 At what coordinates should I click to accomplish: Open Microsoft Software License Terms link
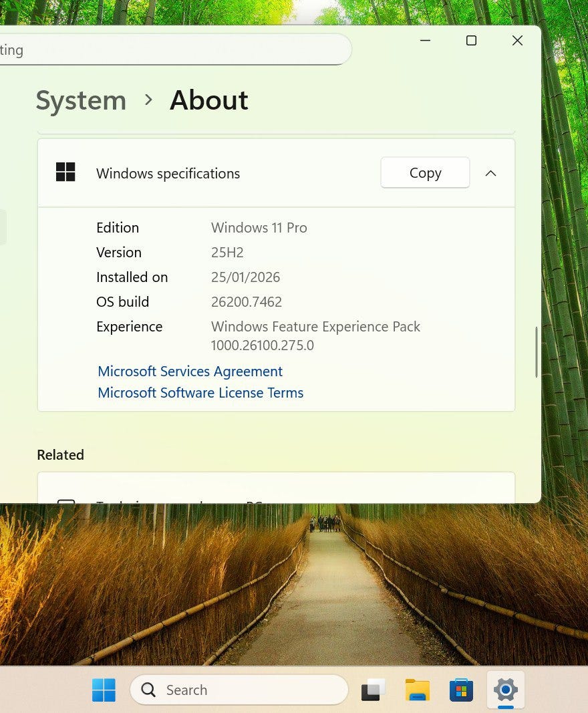pyautogui.click(x=200, y=393)
